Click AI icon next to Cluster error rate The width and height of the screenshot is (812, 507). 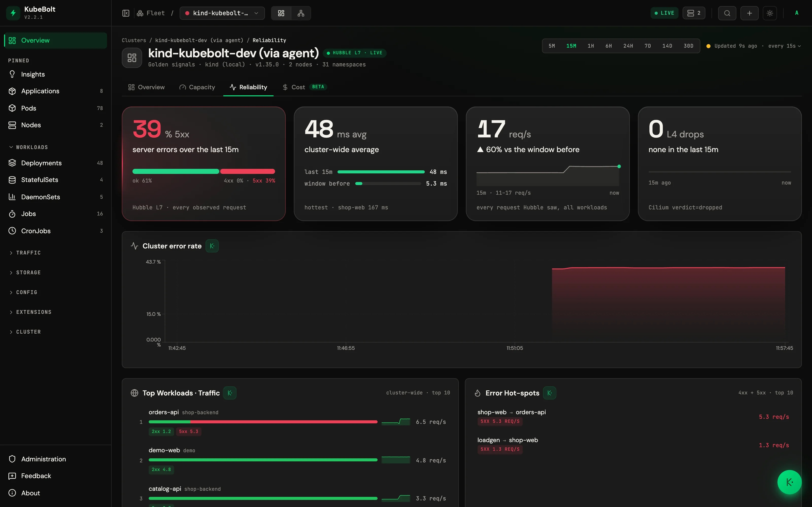tap(212, 246)
